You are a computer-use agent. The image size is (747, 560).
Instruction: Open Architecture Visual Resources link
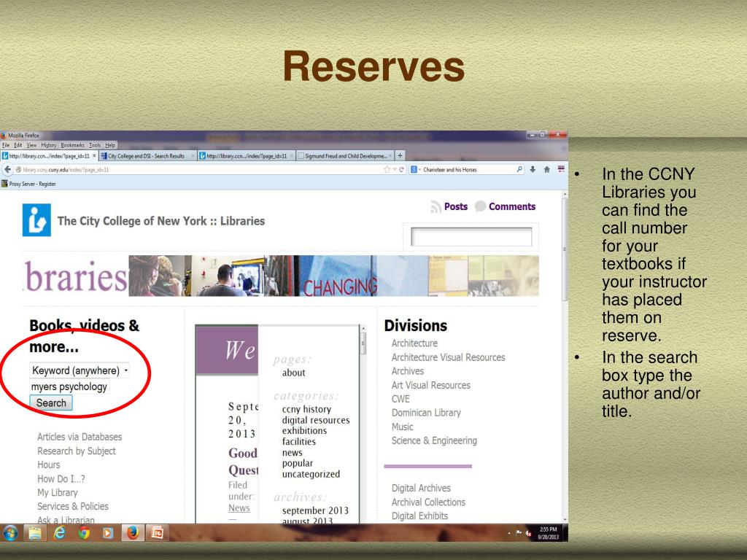[449, 357]
